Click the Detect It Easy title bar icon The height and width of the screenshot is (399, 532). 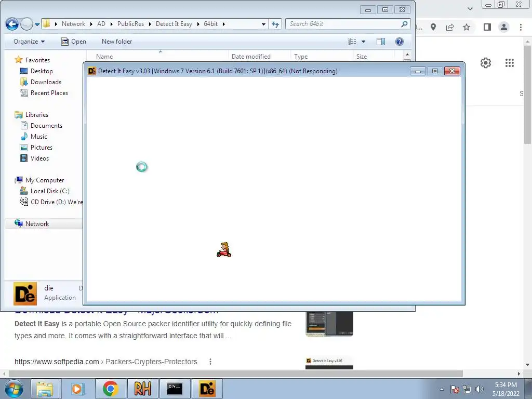[x=91, y=71]
